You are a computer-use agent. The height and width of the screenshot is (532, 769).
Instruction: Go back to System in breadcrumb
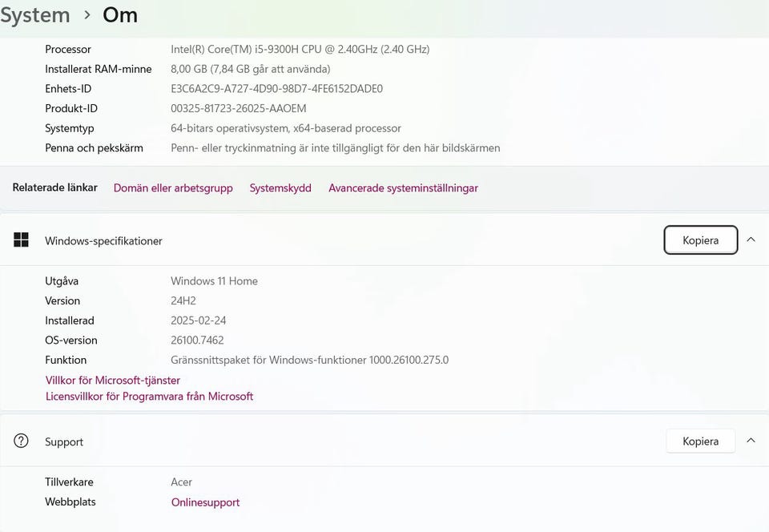coord(34,15)
